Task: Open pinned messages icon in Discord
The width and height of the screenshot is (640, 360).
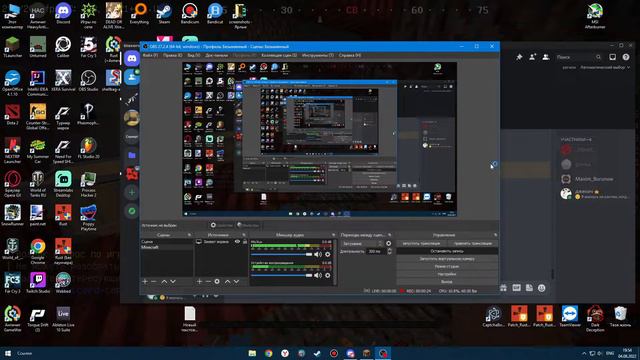Action: [x=519, y=57]
